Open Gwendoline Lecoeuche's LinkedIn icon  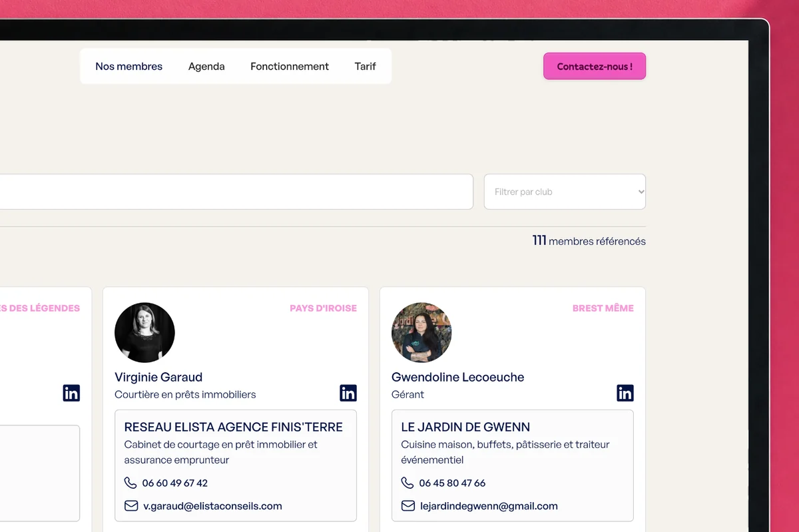pos(625,393)
